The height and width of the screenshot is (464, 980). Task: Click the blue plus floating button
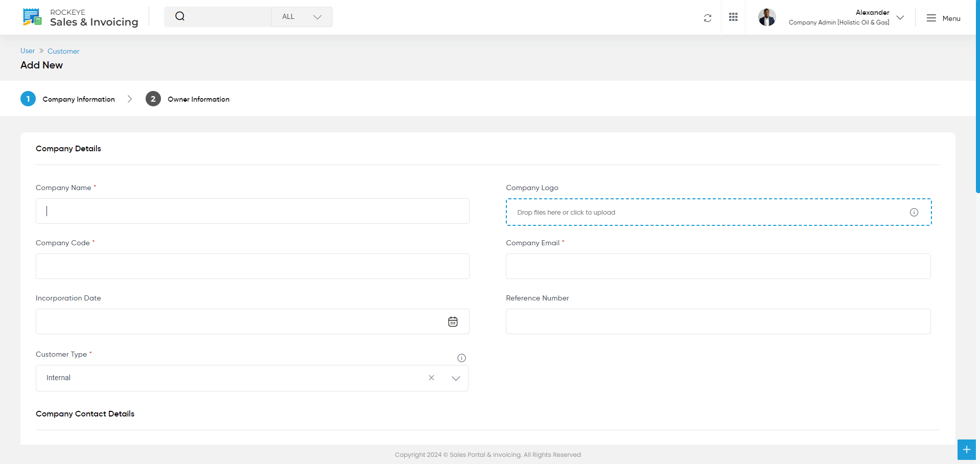[967, 450]
